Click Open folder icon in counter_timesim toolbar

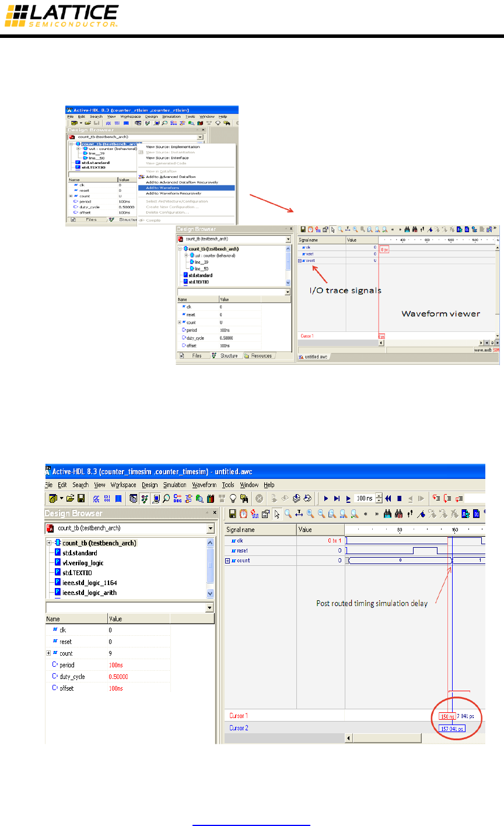click(71, 499)
